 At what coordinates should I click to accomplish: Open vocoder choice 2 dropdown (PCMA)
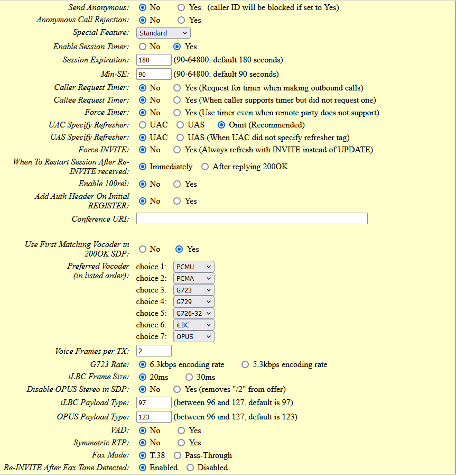pyautogui.click(x=194, y=278)
